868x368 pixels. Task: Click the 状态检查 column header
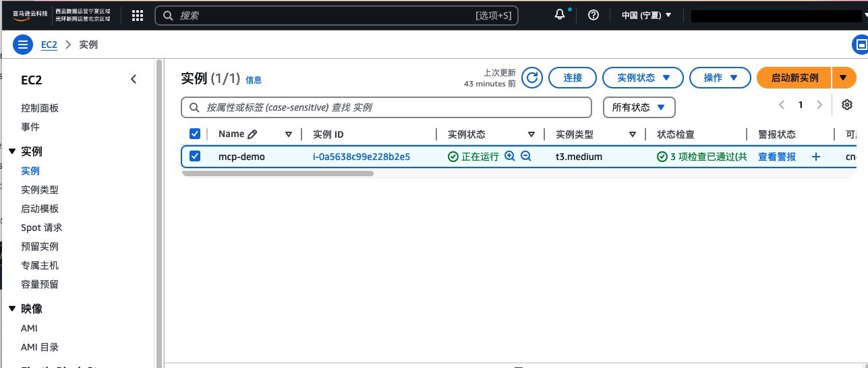click(676, 134)
